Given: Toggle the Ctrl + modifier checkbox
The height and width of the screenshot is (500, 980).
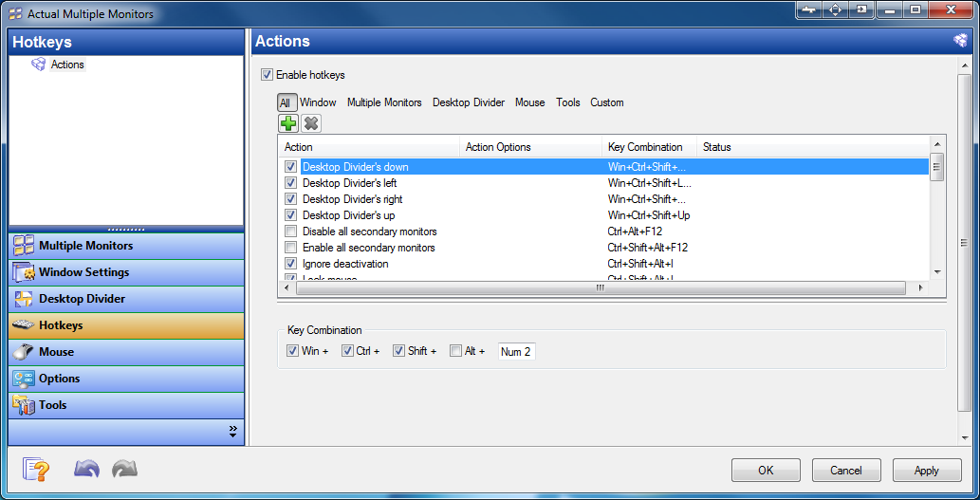Looking at the screenshot, I should (347, 351).
